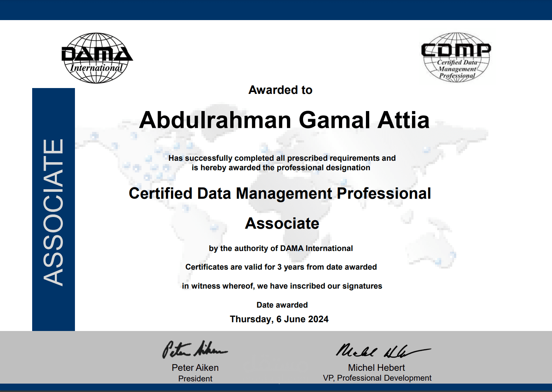The height and width of the screenshot is (392, 552).
Task: Select the name Abdulrahman Gamal Attia
Action: (284, 120)
